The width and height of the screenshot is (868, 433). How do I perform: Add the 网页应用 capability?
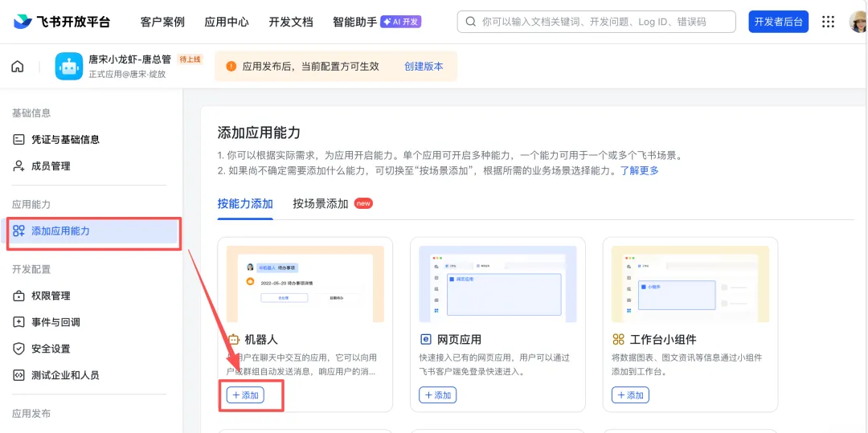438,395
